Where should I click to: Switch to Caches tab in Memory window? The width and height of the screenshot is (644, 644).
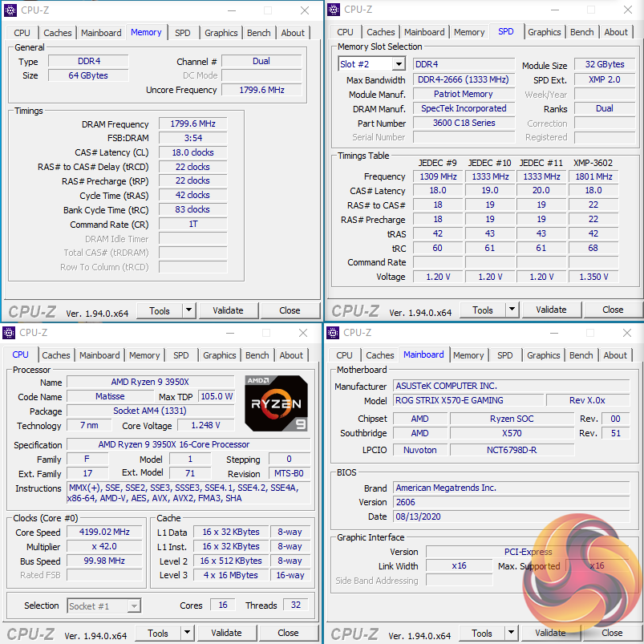click(x=58, y=33)
